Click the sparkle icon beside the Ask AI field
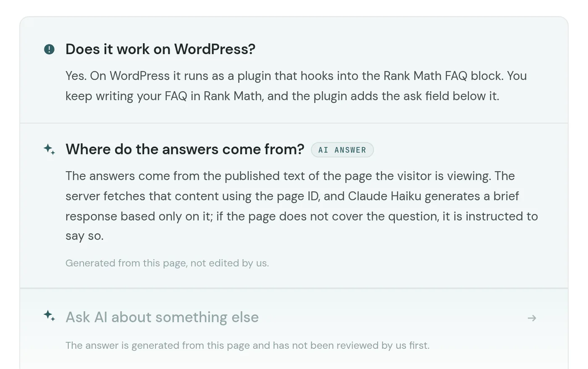The width and height of the screenshot is (588, 369). (x=49, y=316)
